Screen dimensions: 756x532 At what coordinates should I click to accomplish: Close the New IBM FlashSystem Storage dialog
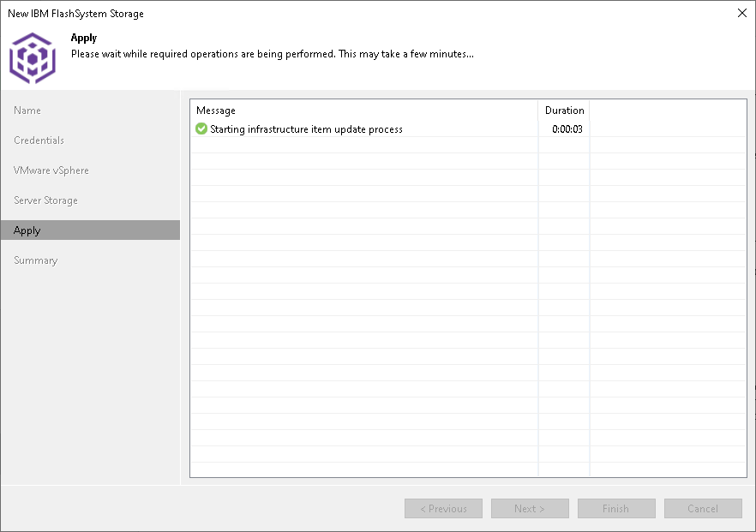pos(742,13)
